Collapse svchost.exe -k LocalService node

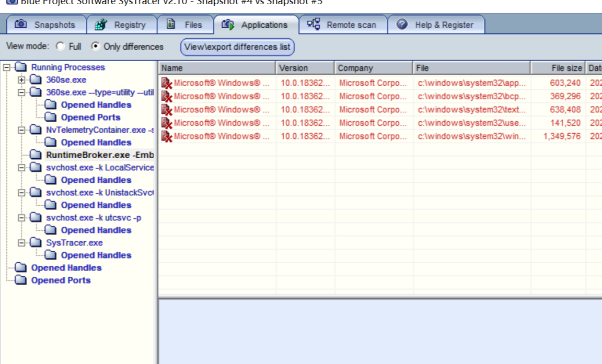21,168
